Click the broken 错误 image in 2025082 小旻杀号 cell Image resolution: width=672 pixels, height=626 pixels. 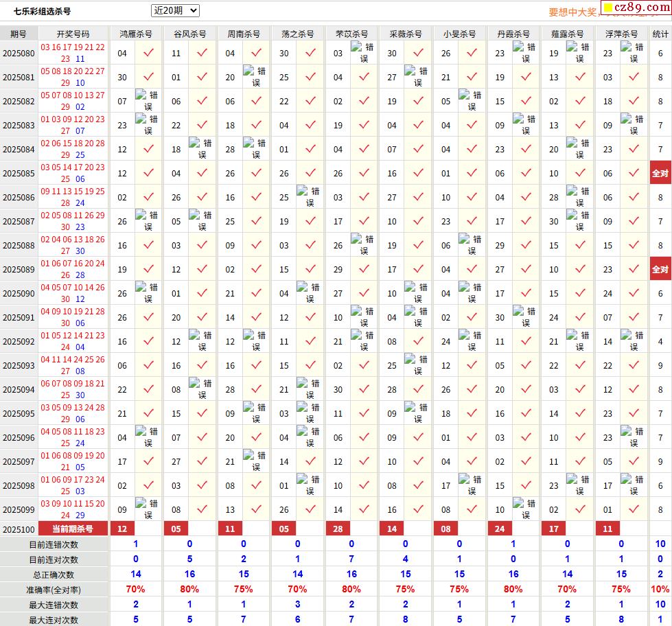[x=470, y=101]
